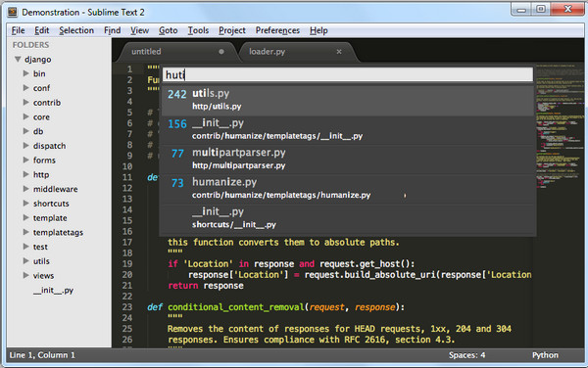
Task: Open the __init__.py file in sidebar
Action: tap(53, 290)
